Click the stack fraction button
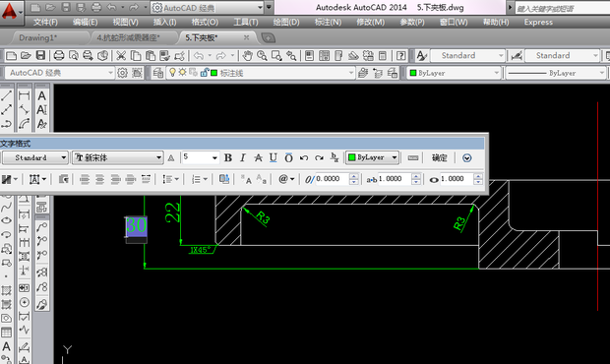Viewport: 610px width, 364px height. click(335, 157)
